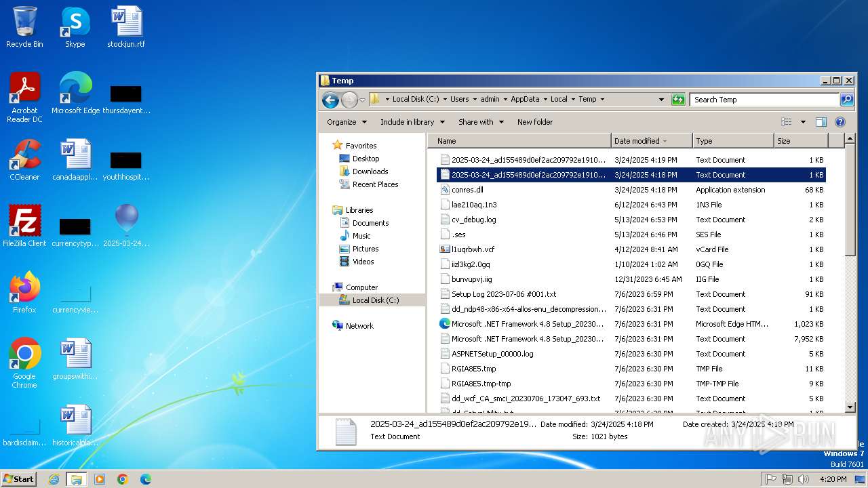
Task: Click the Back navigation arrow in Explorer
Action: (330, 100)
